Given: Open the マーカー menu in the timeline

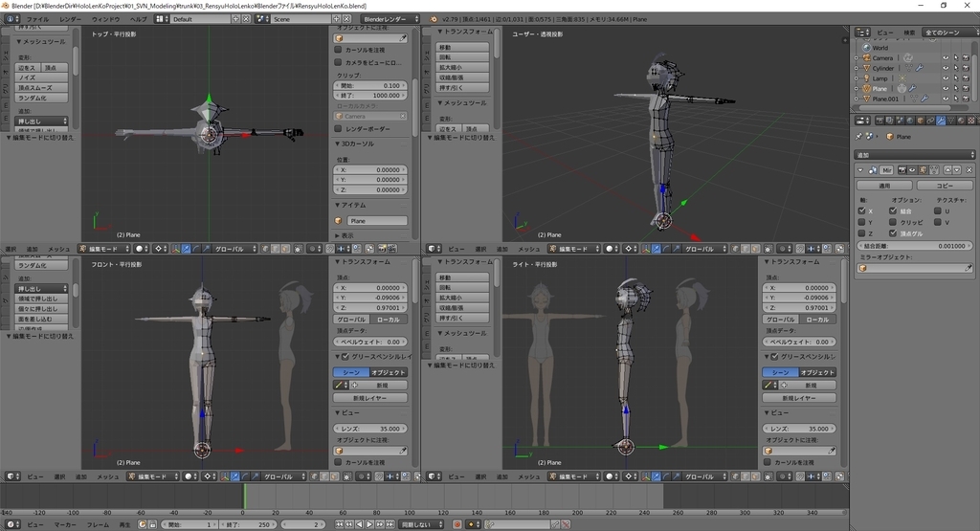Looking at the screenshot, I should (x=65, y=524).
